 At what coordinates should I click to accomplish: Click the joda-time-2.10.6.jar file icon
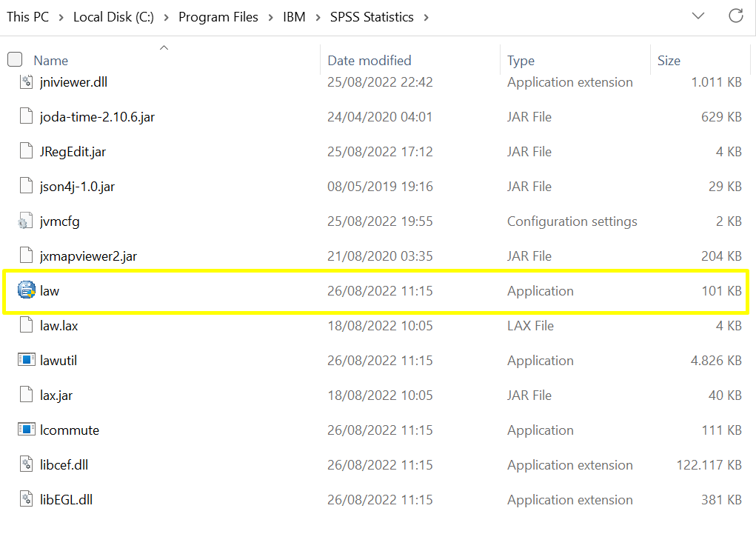(x=27, y=117)
